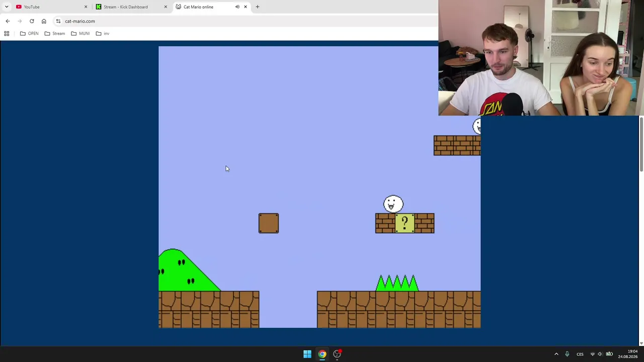Image resolution: width=644 pixels, height=362 pixels.
Task: Check the battery status icon
Action: click(x=609, y=354)
